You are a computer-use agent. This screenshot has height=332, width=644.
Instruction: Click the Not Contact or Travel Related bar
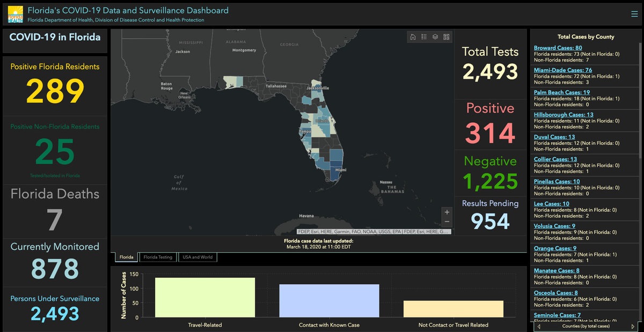(453, 308)
